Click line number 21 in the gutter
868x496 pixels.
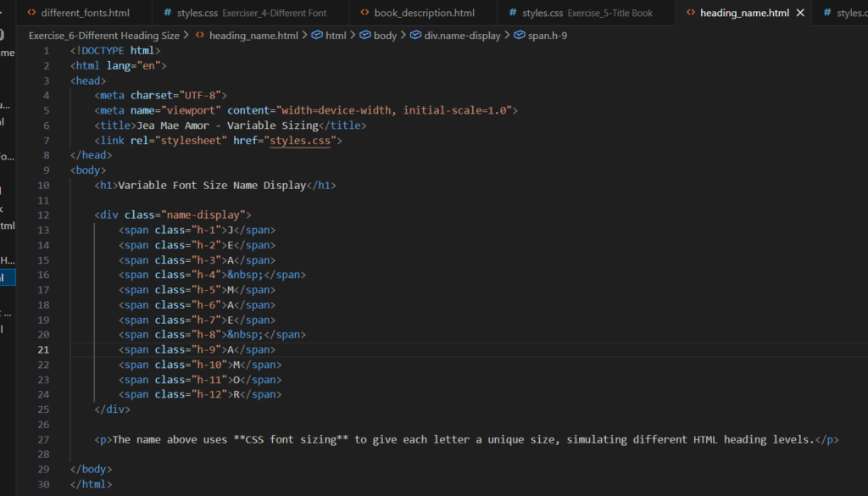click(43, 349)
